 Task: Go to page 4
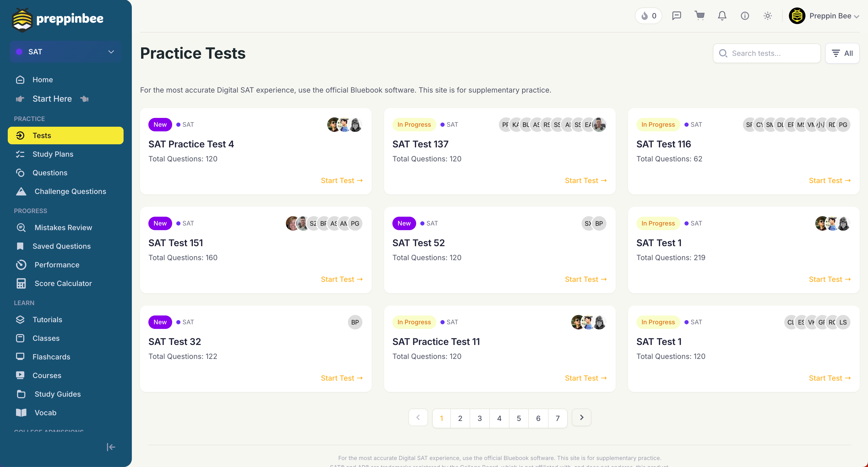(499, 418)
